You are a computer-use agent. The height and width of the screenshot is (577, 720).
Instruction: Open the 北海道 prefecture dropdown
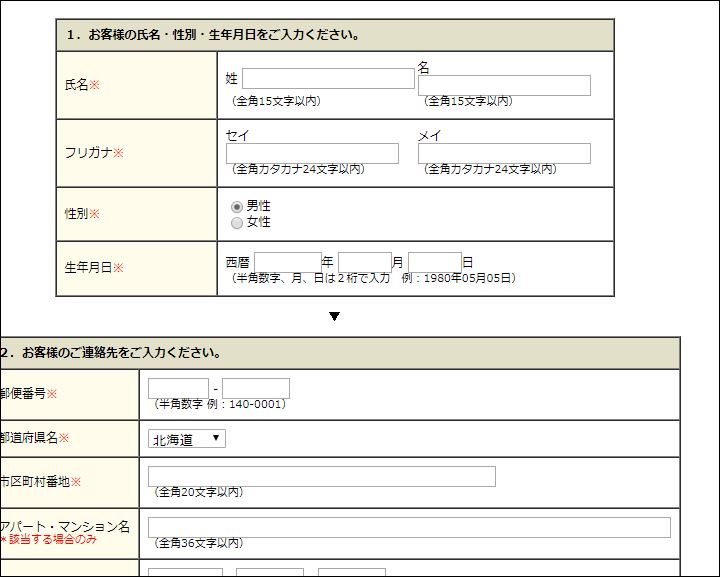pos(187,439)
